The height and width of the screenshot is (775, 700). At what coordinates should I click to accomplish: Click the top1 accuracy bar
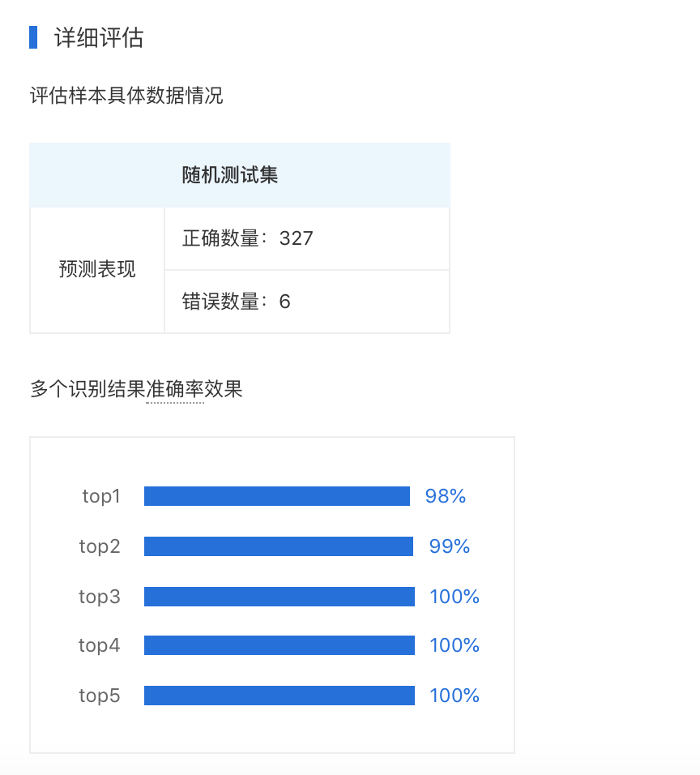tap(277, 496)
